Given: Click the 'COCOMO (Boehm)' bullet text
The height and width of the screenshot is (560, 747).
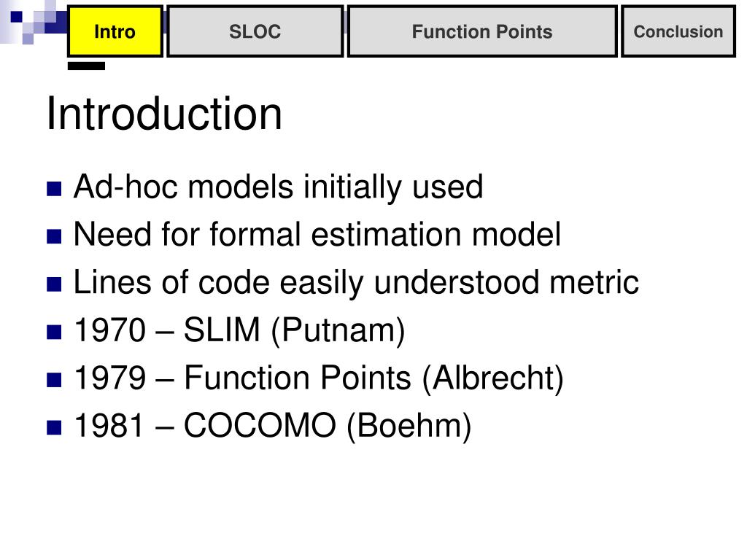Looking at the screenshot, I should tap(328, 426).
